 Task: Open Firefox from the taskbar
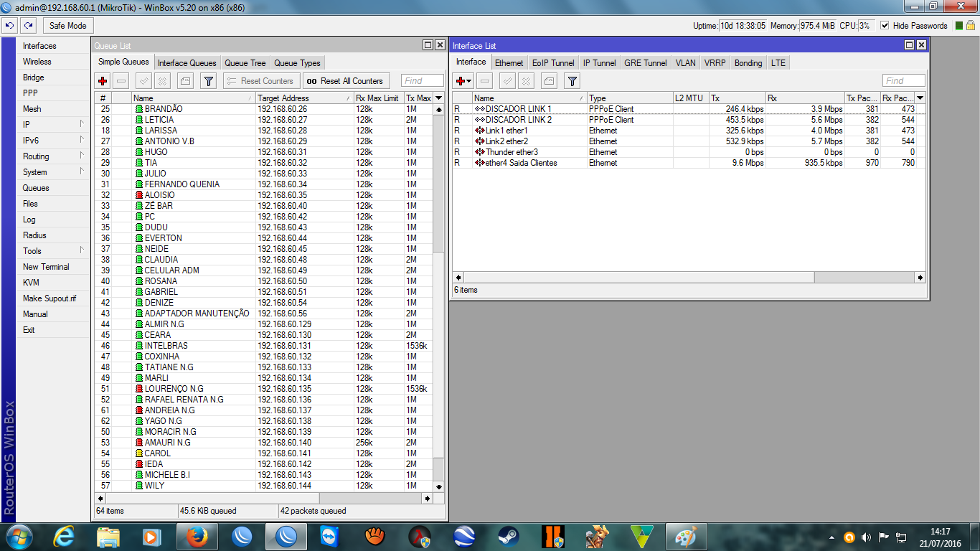click(x=197, y=536)
